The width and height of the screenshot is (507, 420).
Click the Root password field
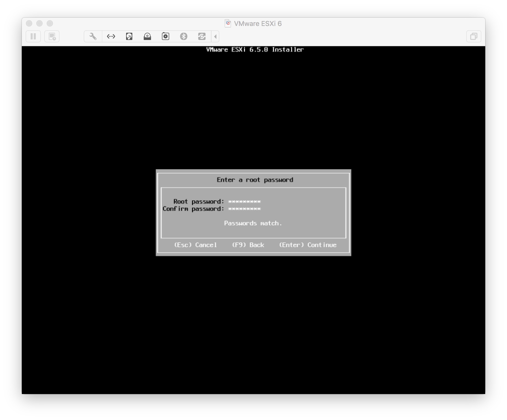[244, 201]
